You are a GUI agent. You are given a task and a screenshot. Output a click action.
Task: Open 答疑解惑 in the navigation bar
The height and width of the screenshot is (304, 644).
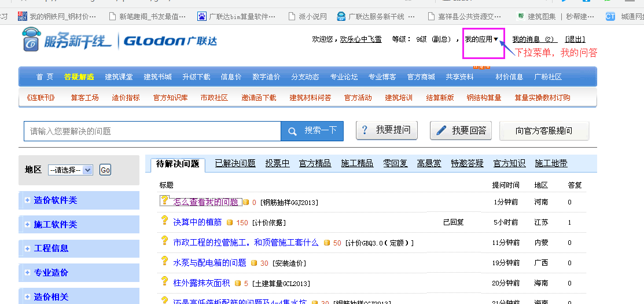pyautogui.click(x=79, y=77)
